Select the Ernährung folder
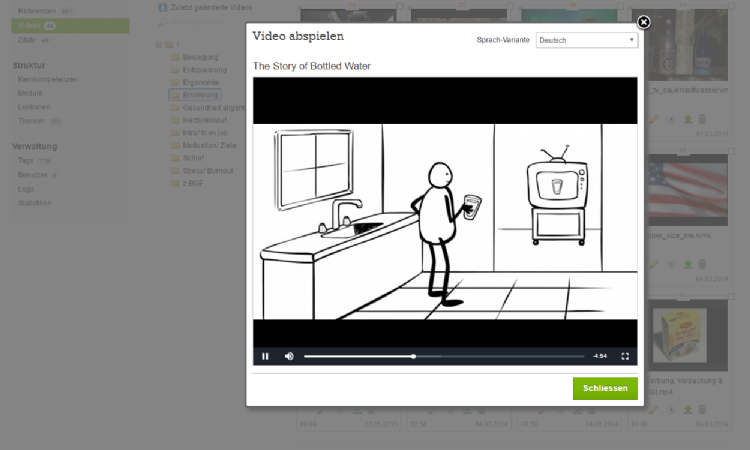Screen dimensions: 750x450 pyautogui.click(x=194, y=95)
